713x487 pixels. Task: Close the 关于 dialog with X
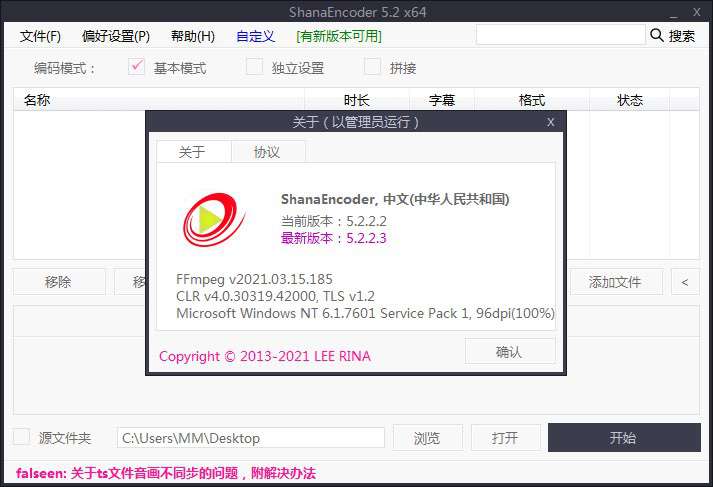click(x=551, y=122)
